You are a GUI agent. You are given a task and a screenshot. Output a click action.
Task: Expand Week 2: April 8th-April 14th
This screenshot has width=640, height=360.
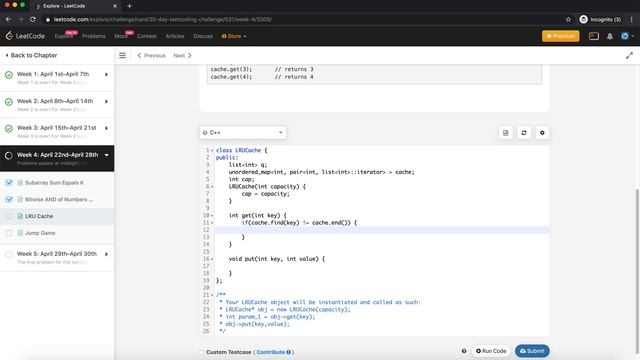click(57, 104)
